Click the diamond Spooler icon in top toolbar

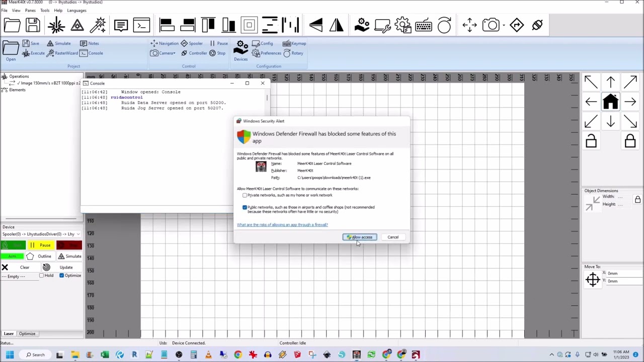click(517, 25)
